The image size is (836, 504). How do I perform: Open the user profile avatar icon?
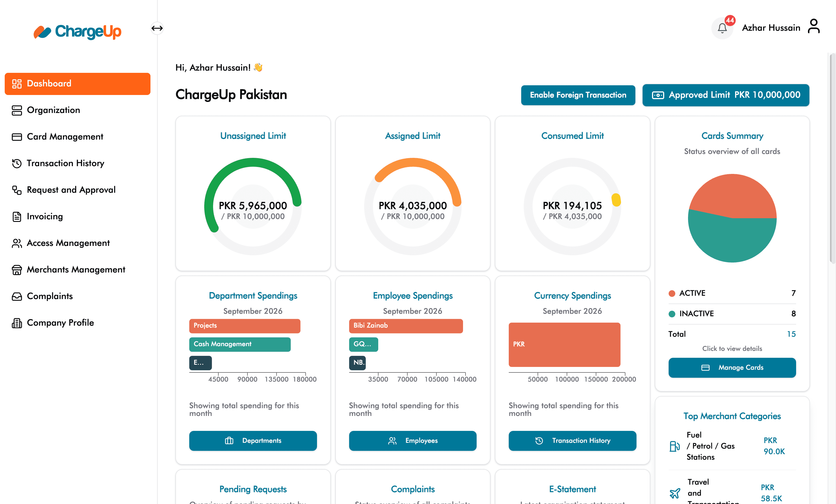coord(814,27)
